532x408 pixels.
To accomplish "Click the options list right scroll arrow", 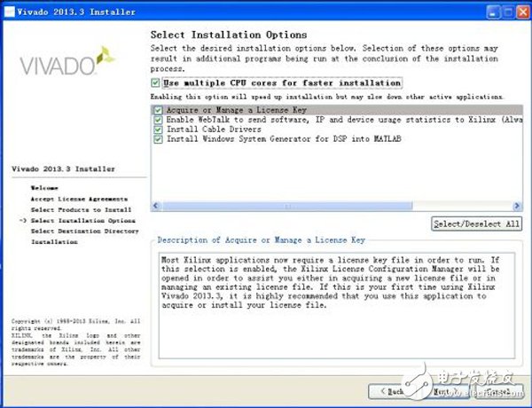I will pos(516,206).
